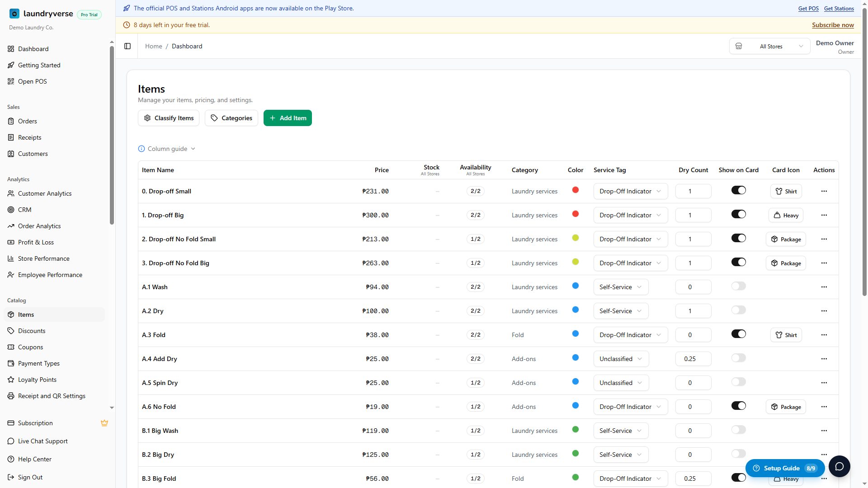
Task: Click the store icon in header
Action: [x=739, y=46]
